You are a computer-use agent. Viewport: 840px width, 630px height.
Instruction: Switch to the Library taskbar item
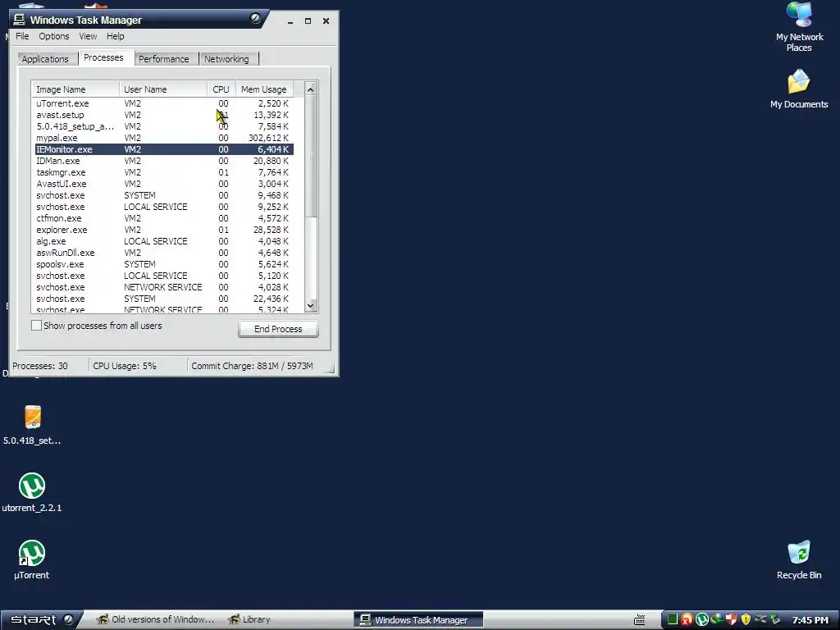click(249, 620)
